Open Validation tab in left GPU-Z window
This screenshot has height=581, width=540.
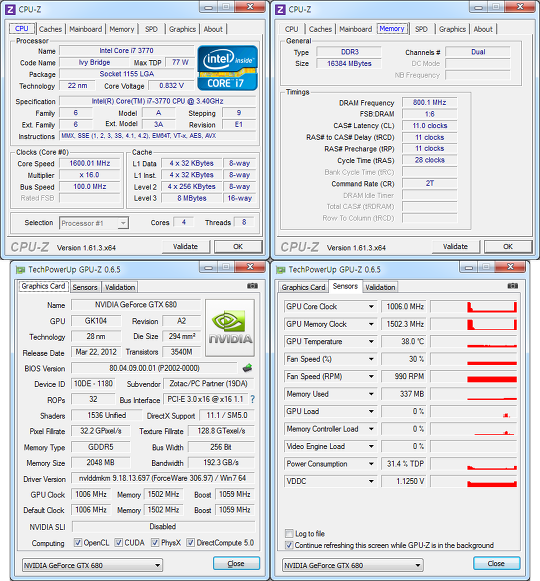point(120,287)
